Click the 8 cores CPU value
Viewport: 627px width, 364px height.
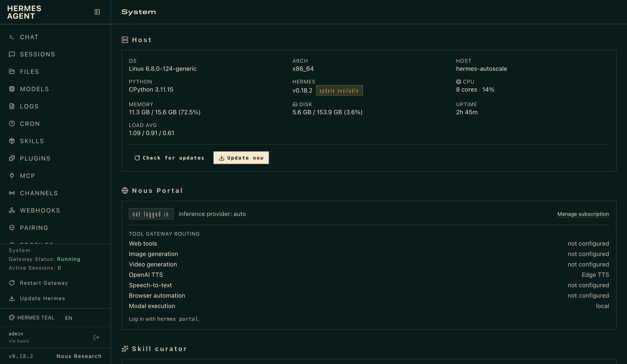point(475,89)
